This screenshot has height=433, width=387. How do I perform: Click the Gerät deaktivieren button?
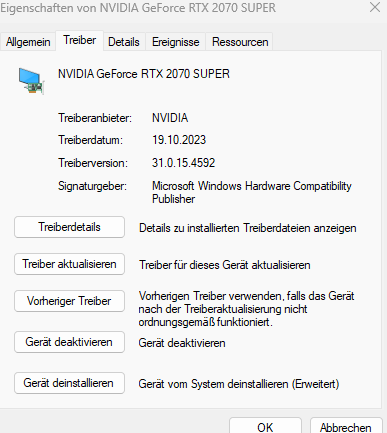(69, 342)
